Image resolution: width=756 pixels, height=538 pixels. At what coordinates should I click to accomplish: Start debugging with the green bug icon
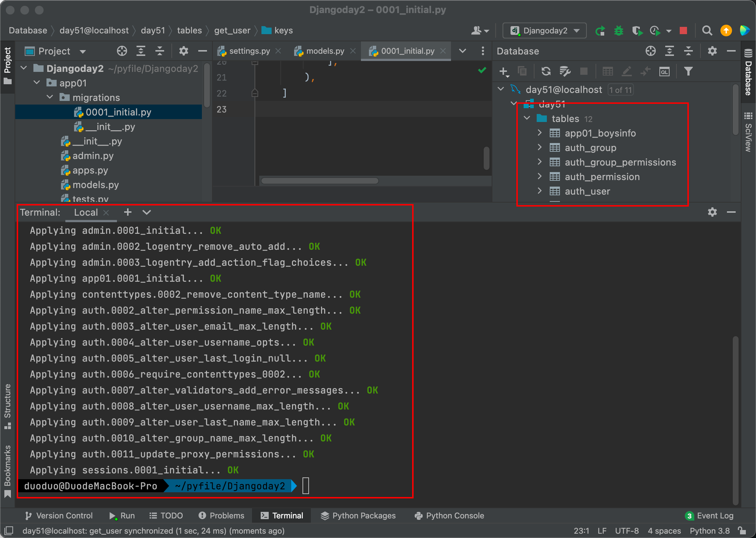pyautogui.click(x=618, y=31)
